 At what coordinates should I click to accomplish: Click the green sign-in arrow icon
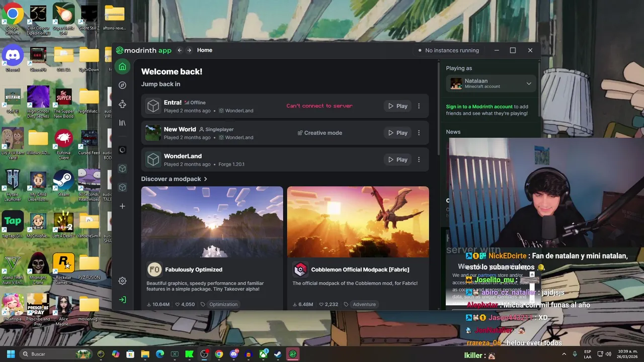tap(122, 300)
